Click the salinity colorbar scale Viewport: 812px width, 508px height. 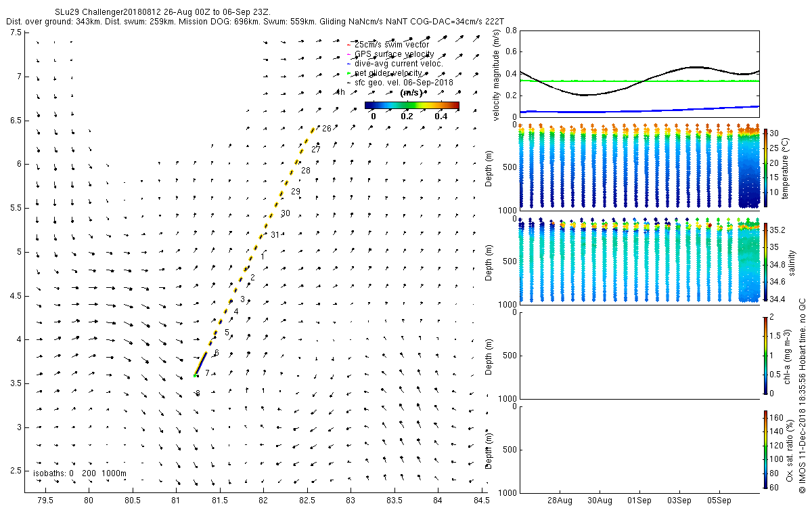tap(765, 262)
